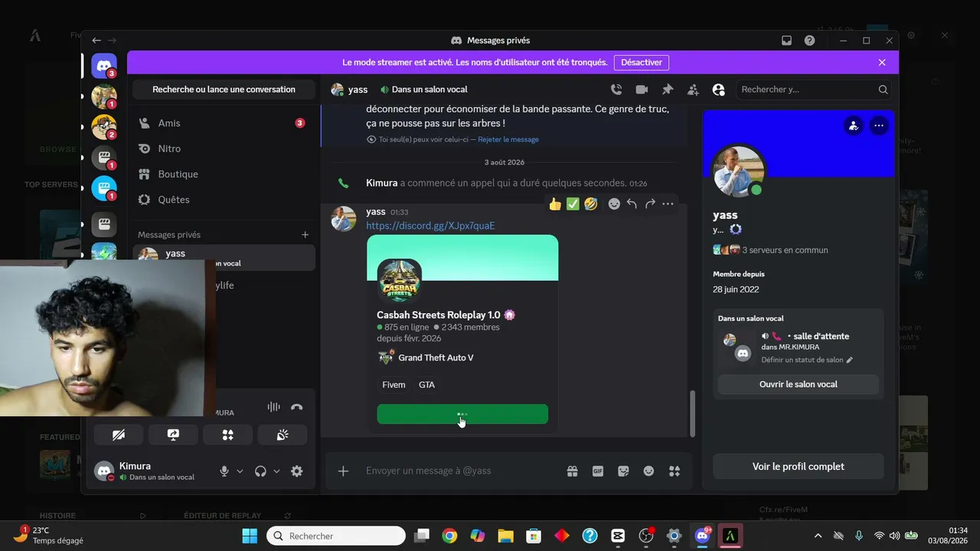This screenshot has width=980, height=551.
Task: Click the friend status icon on yass's profile
Action: tap(854, 126)
